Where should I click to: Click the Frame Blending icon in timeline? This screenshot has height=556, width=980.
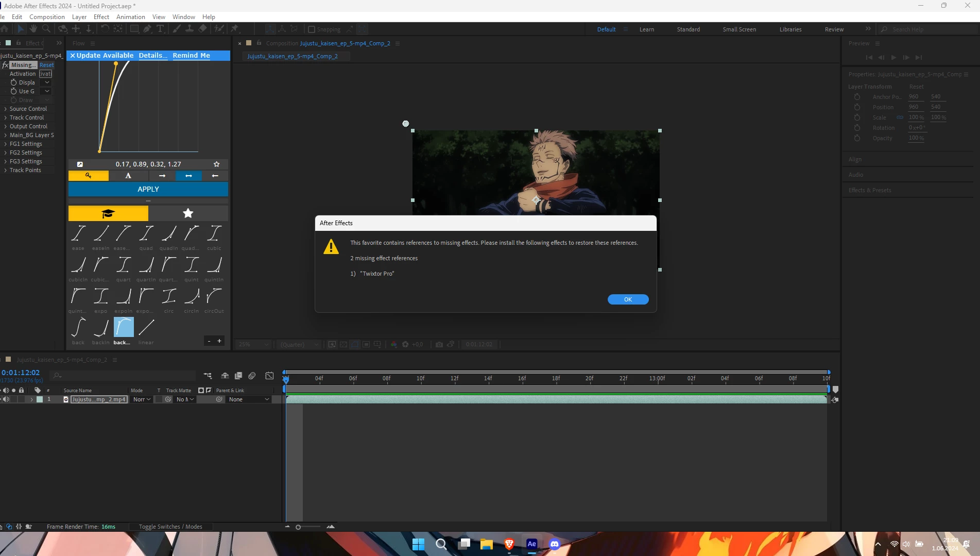pyautogui.click(x=238, y=376)
